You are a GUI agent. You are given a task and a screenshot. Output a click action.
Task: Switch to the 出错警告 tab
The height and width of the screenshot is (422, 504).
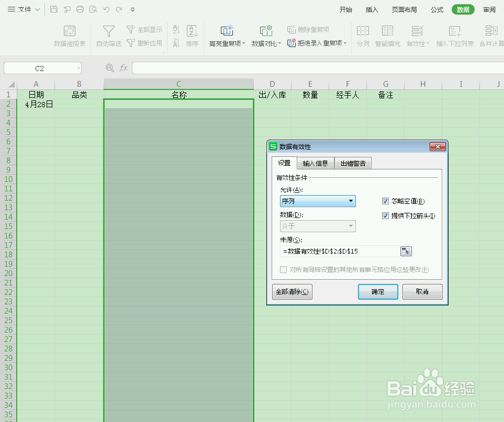pos(353,163)
